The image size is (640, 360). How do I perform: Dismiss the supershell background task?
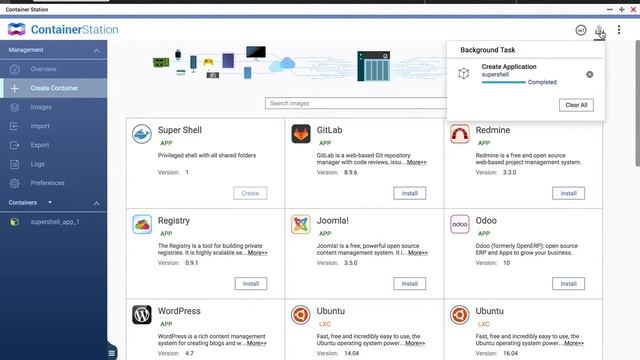[x=589, y=74]
